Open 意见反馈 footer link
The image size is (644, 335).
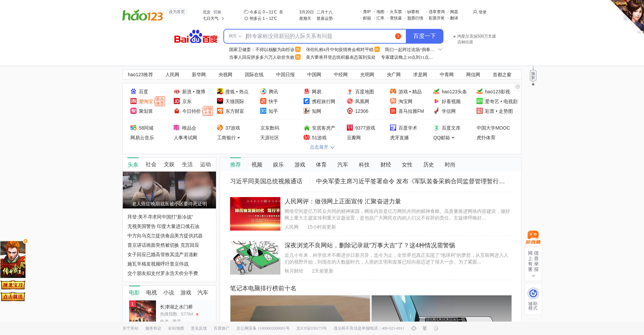click(199, 328)
